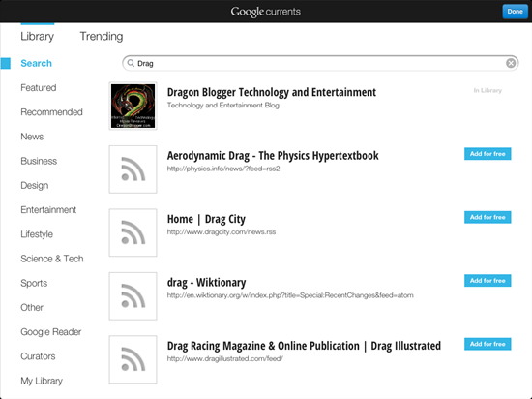Open the Google Reader category
532x399 pixels.
tap(51, 332)
